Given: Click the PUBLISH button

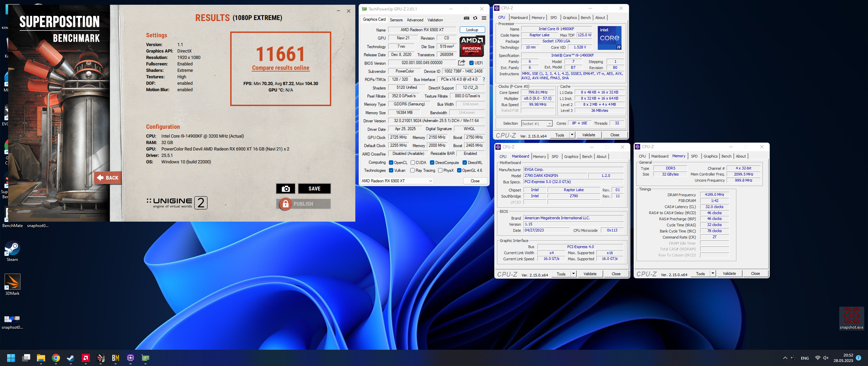Looking at the screenshot, I should (303, 204).
